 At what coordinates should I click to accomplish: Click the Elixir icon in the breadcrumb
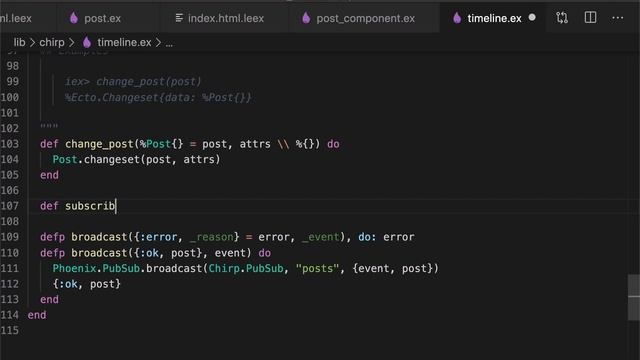pos(87,42)
